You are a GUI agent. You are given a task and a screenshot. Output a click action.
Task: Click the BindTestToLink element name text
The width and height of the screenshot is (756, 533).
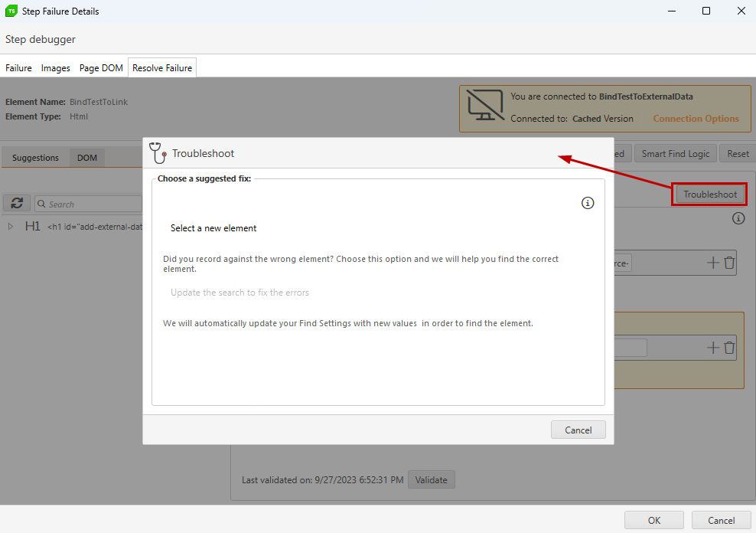(99, 102)
